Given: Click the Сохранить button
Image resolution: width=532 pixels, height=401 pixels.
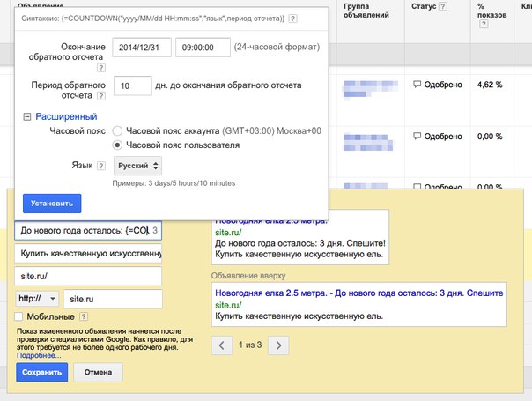Looking at the screenshot, I should 41,372.
